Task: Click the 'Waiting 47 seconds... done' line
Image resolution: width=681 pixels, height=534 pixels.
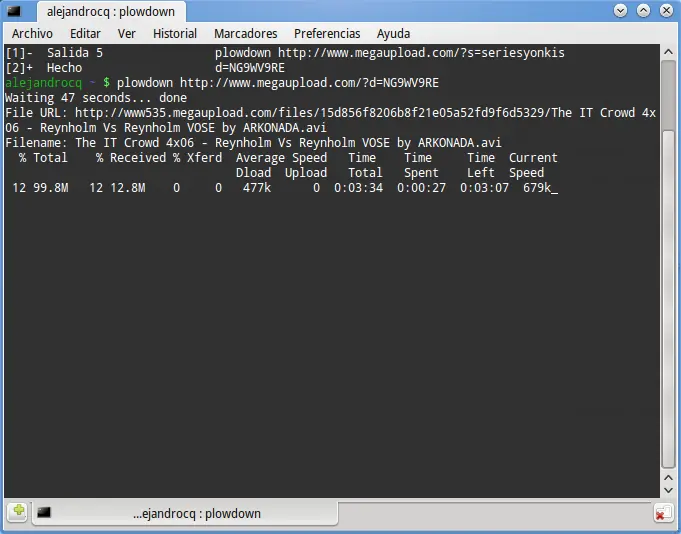Action: coord(96,98)
